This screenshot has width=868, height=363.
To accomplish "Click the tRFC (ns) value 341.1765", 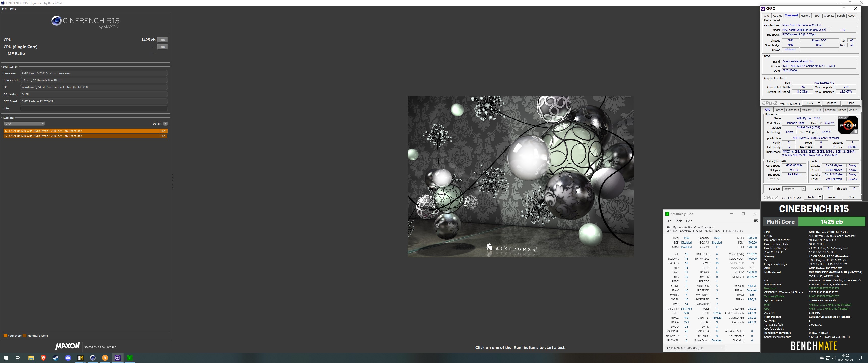I will pos(686,309).
